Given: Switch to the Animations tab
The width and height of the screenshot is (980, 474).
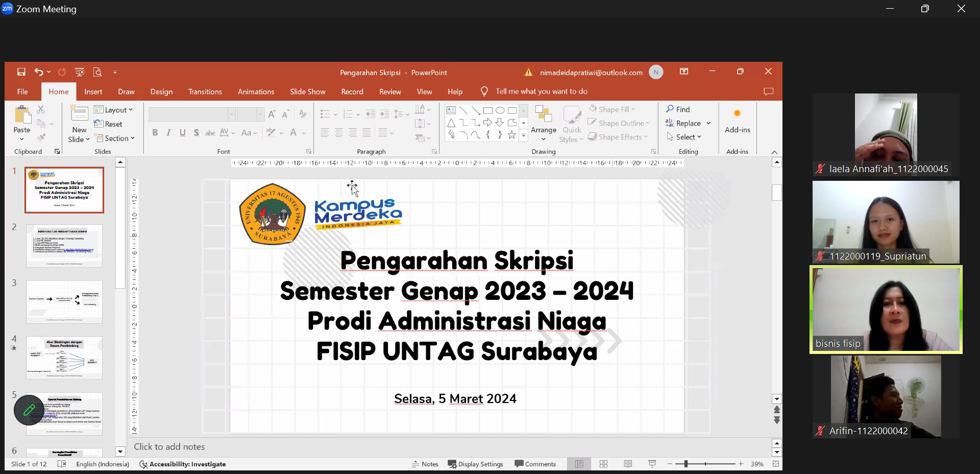Looking at the screenshot, I should click(256, 91).
